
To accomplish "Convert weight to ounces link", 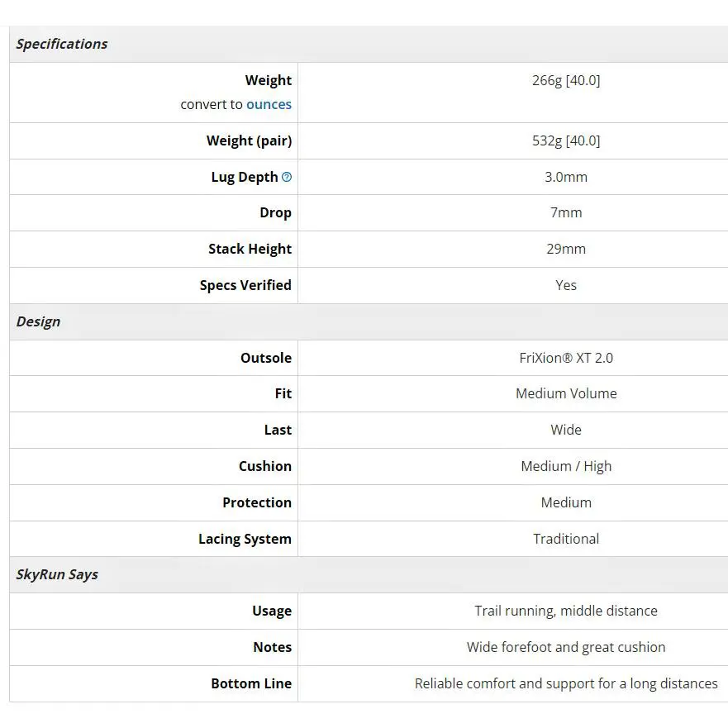I will (269, 104).
